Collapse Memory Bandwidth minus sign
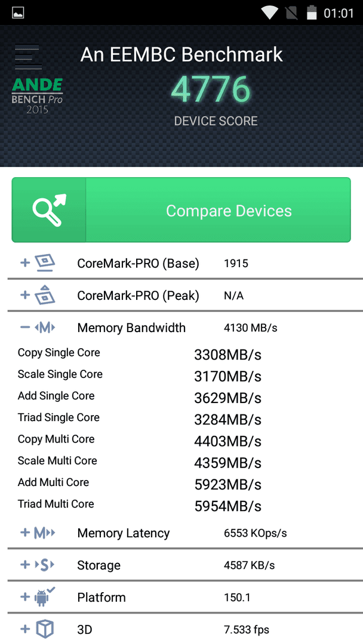Screen dimensions: 363x644 coord(25,327)
